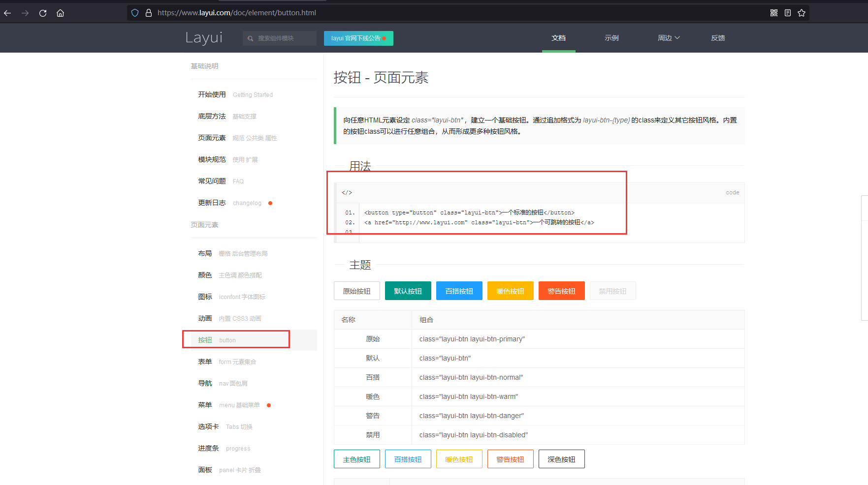The width and height of the screenshot is (868, 485).
Task: Switch to the 文档 tab
Action: tap(558, 37)
